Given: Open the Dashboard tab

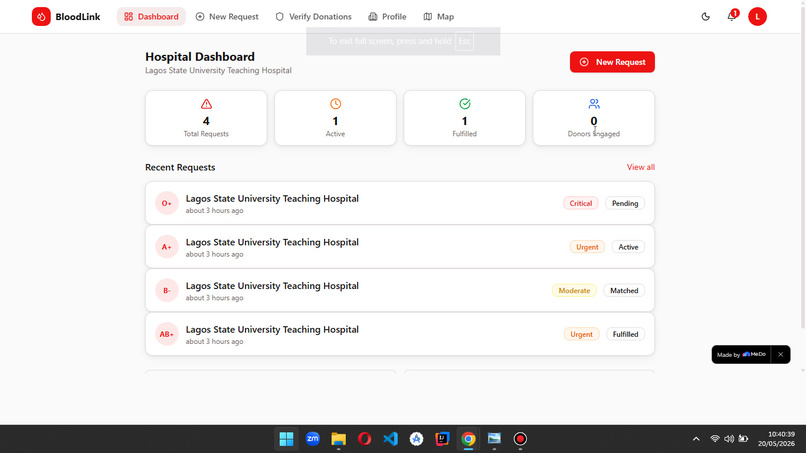Looking at the screenshot, I should point(151,16).
